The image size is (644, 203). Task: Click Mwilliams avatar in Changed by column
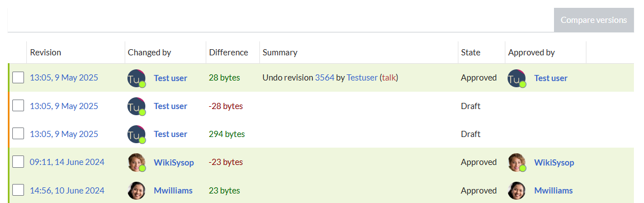136,191
